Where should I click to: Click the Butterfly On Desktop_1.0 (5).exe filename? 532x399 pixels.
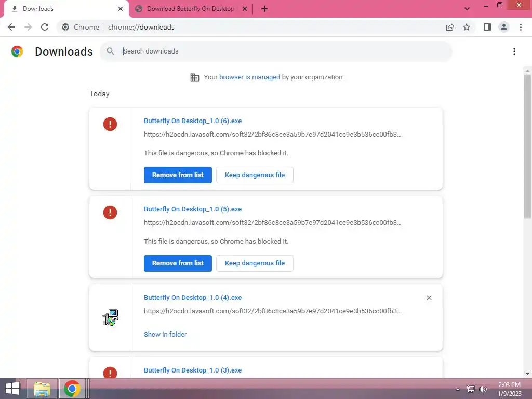[193, 209]
